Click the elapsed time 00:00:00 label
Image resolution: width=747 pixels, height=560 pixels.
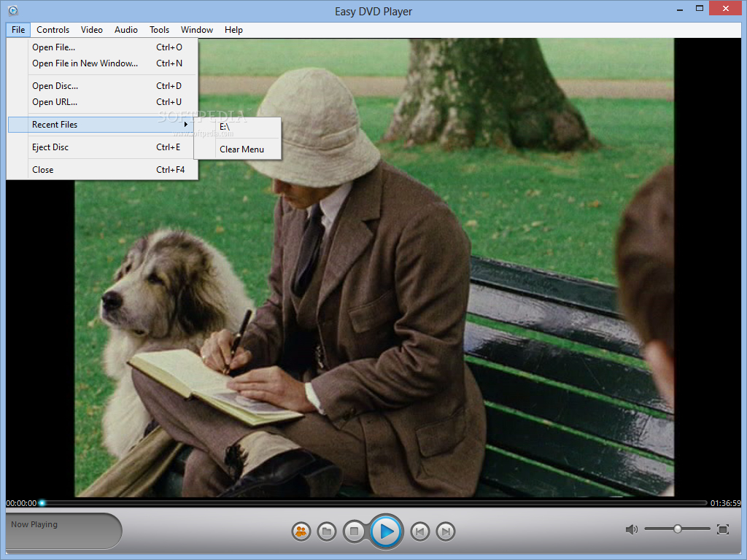tap(21, 503)
